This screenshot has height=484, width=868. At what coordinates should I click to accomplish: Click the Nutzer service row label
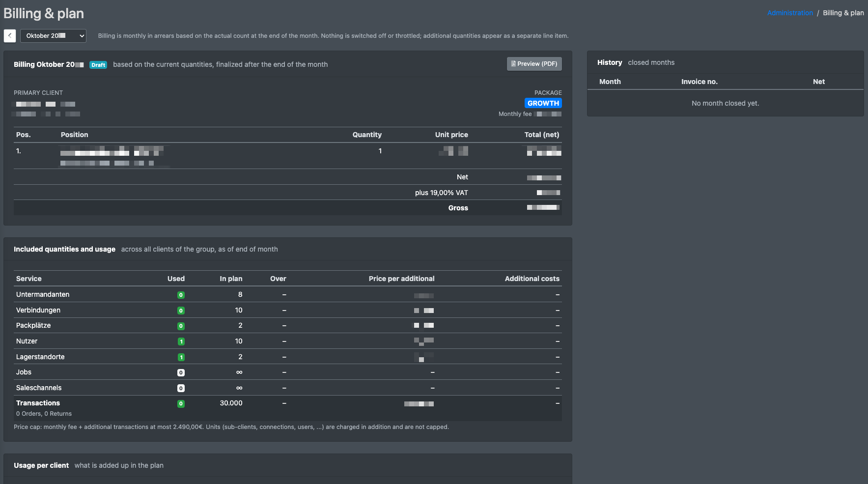click(x=27, y=341)
